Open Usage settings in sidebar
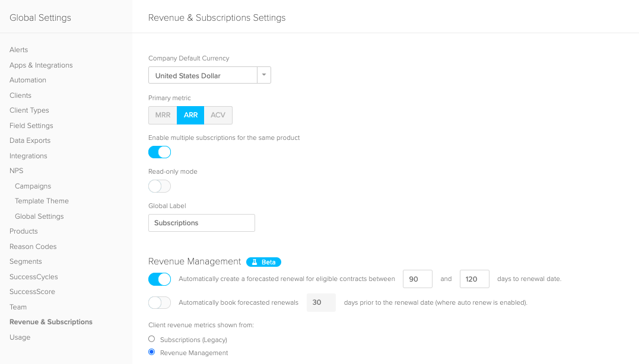 [20, 337]
